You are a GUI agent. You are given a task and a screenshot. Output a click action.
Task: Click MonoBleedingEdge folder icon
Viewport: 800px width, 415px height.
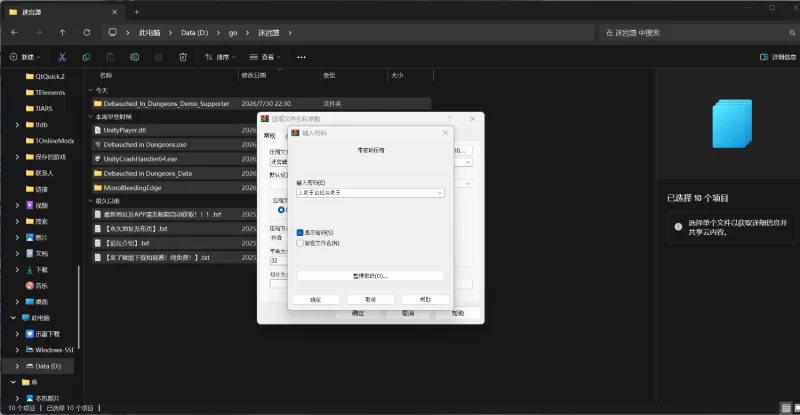point(97,188)
